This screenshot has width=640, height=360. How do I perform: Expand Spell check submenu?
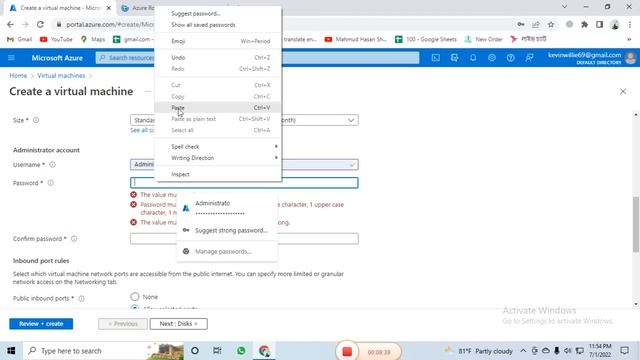218,147
